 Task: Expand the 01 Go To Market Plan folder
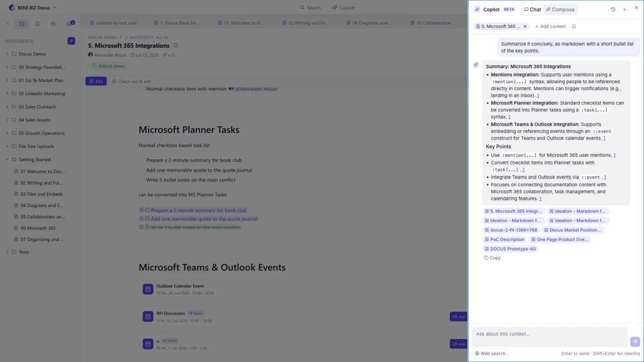click(7, 80)
